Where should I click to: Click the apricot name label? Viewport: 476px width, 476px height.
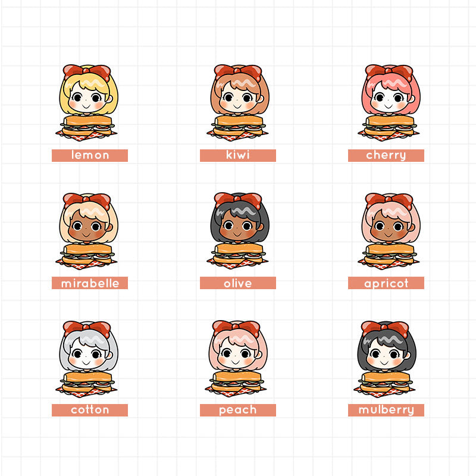pos(386,283)
